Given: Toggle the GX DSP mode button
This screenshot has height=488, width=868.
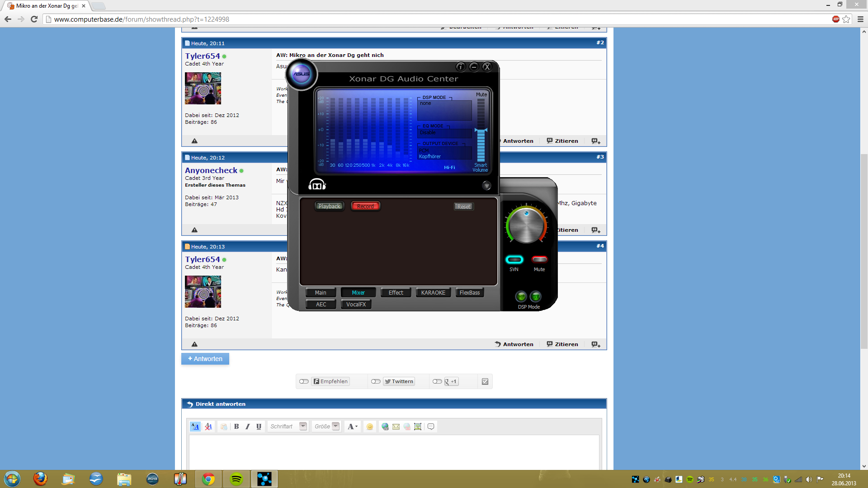Looking at the screenshot, I should (536, 297).
